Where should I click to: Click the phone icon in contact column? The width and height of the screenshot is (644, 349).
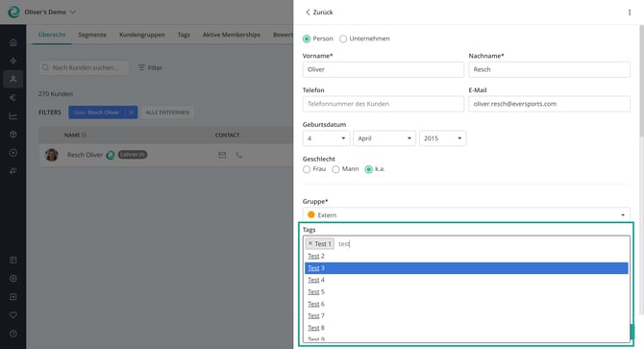pos(239,155)
